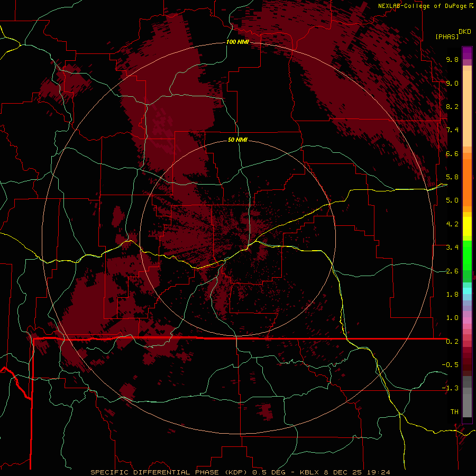Click the 0.5 DEG elevation text in the caption
Image resolution: width=476 pixels, height=476 pixels.
(x=269, y=472)
